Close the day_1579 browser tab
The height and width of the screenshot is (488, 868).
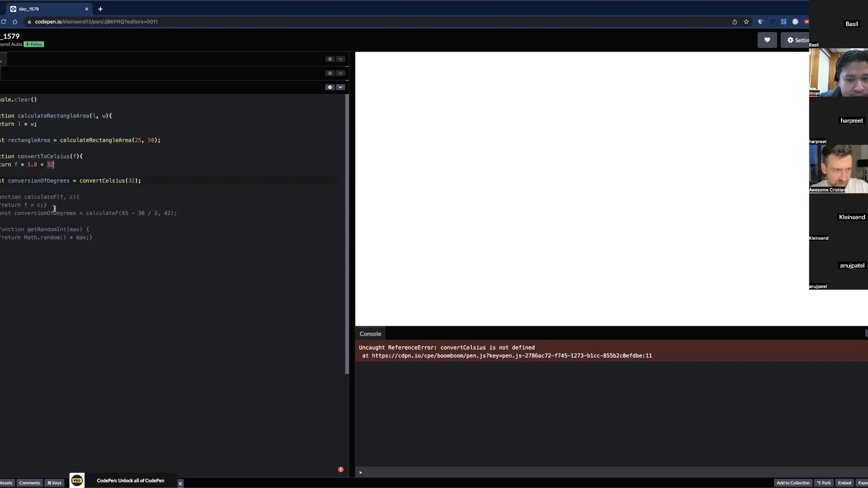coord(87,9)
